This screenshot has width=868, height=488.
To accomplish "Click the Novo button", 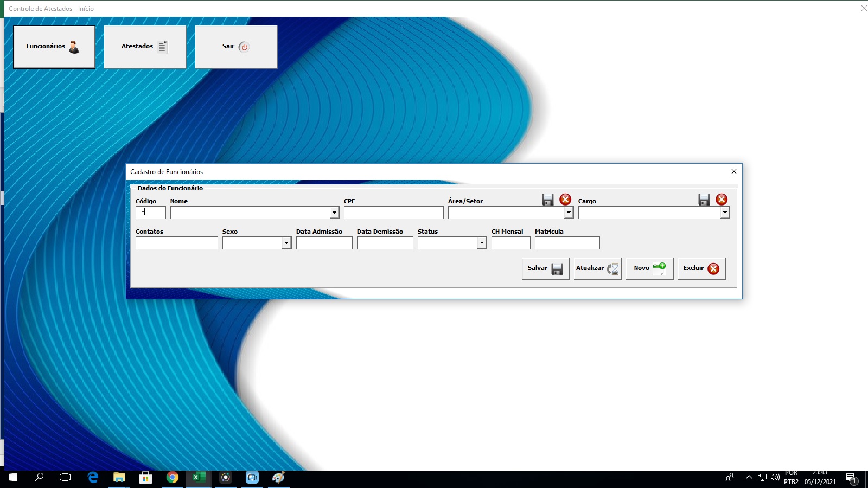I will tap(649, 268).
